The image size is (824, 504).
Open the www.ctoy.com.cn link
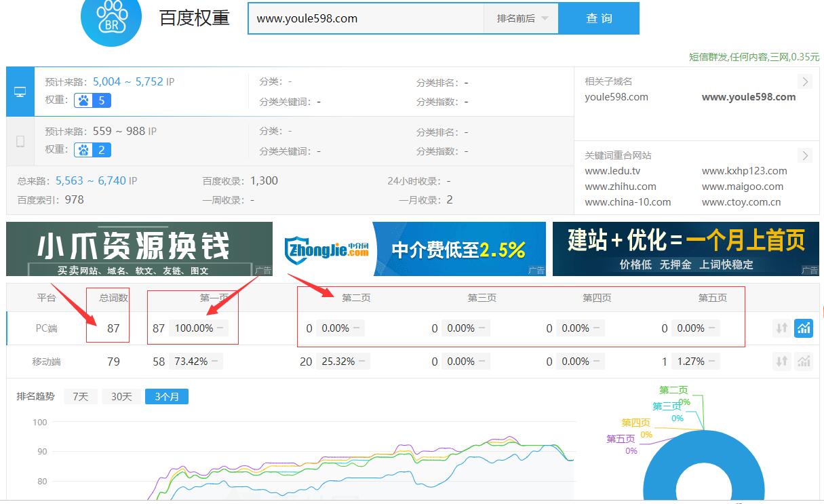[x=741, y=202]
